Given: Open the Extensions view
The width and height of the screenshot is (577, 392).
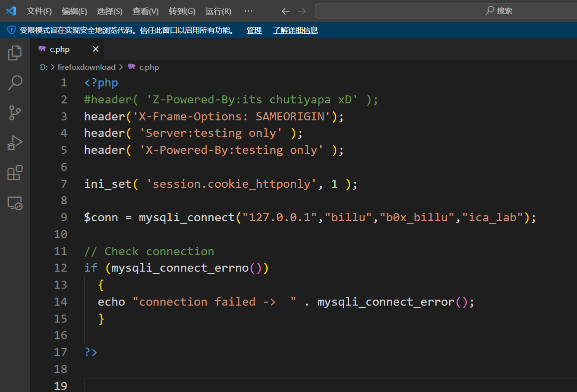Looking at the screenshot, I should click(14, 173).
